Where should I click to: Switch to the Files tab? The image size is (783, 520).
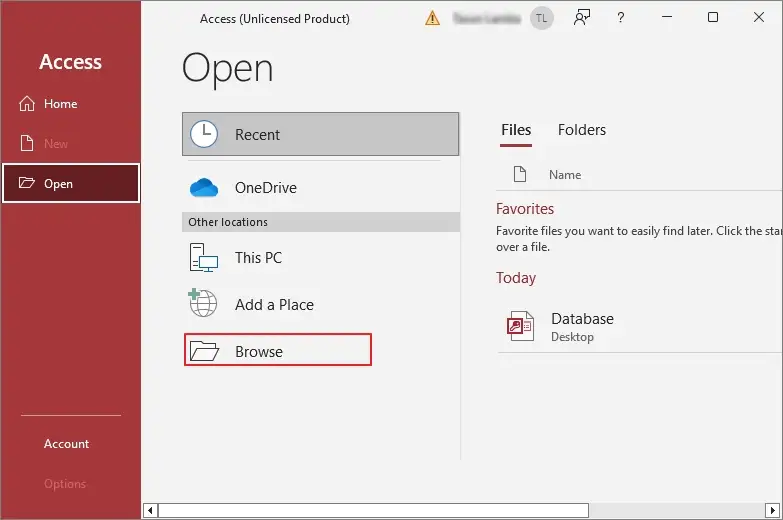point(516,130)
